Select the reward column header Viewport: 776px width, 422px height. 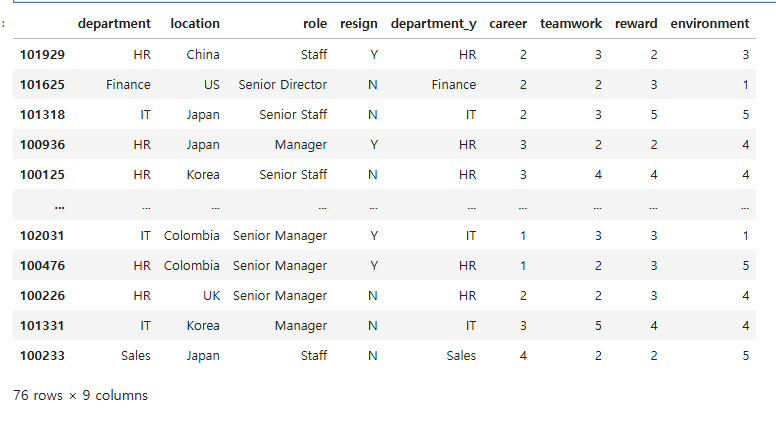pos(636,24)
